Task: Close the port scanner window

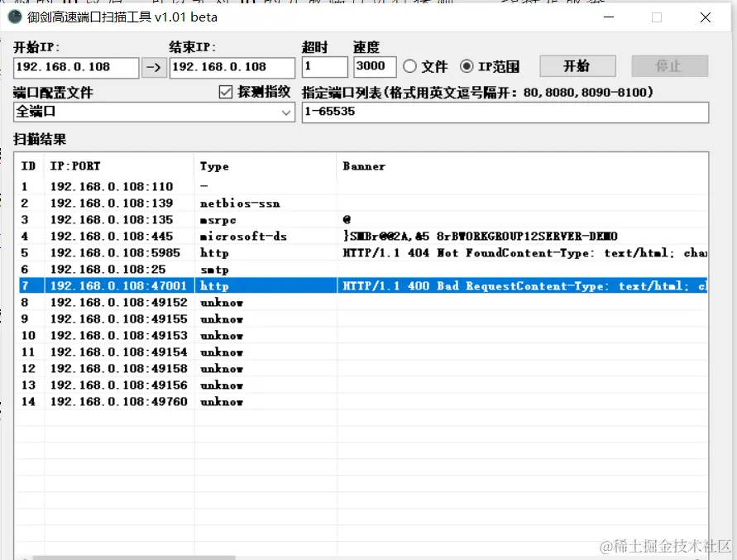Action: click(705, 17)
